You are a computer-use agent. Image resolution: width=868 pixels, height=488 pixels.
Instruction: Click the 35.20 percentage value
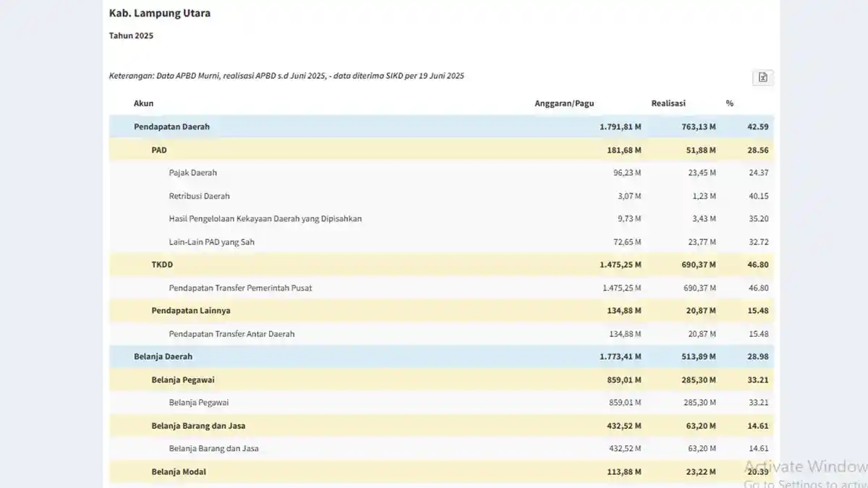[x=759, y=218]
